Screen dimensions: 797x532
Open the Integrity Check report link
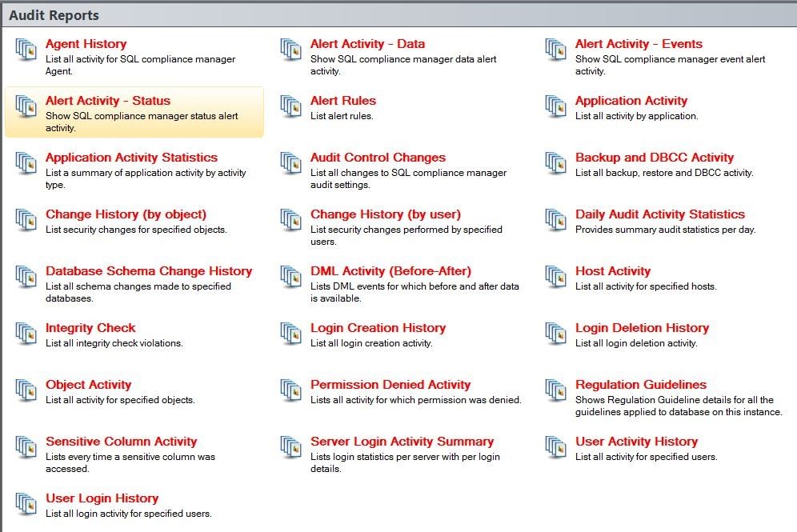pos(90,329)
